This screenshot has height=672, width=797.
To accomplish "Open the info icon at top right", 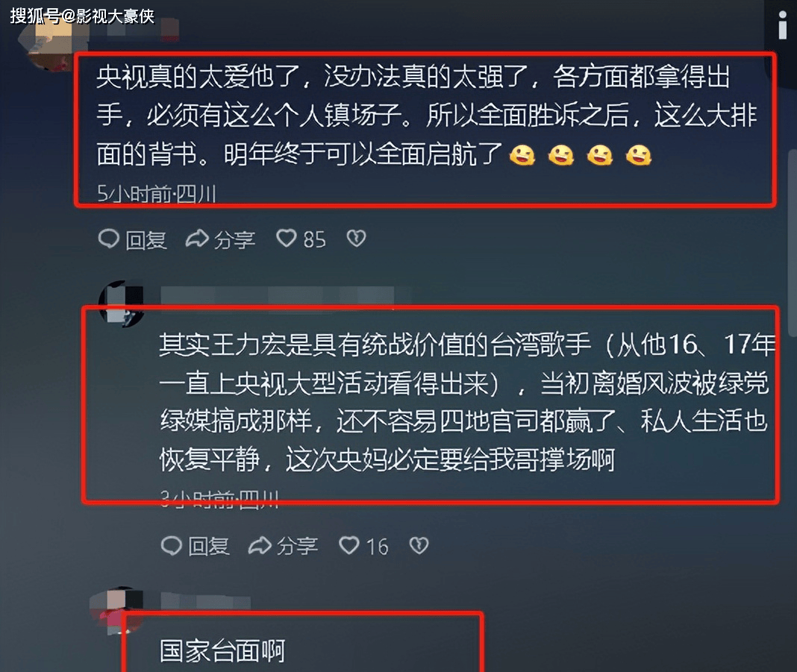I will click(x=783, y=25).
